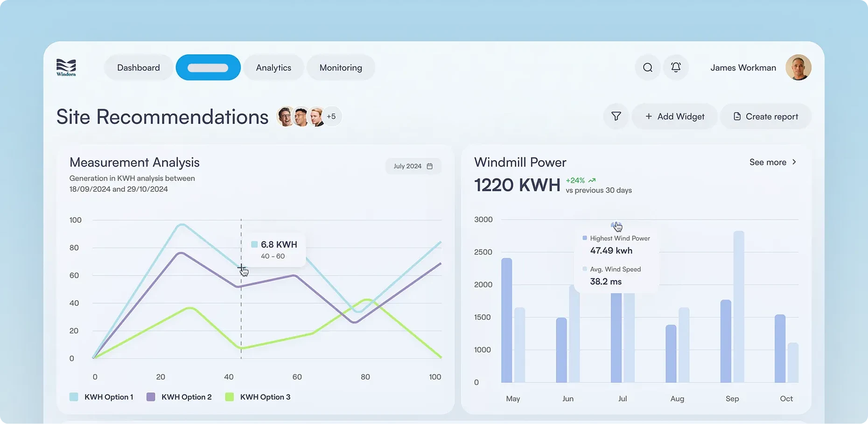Click the +5 collaborators badge
868x424 pixels.
331,116
